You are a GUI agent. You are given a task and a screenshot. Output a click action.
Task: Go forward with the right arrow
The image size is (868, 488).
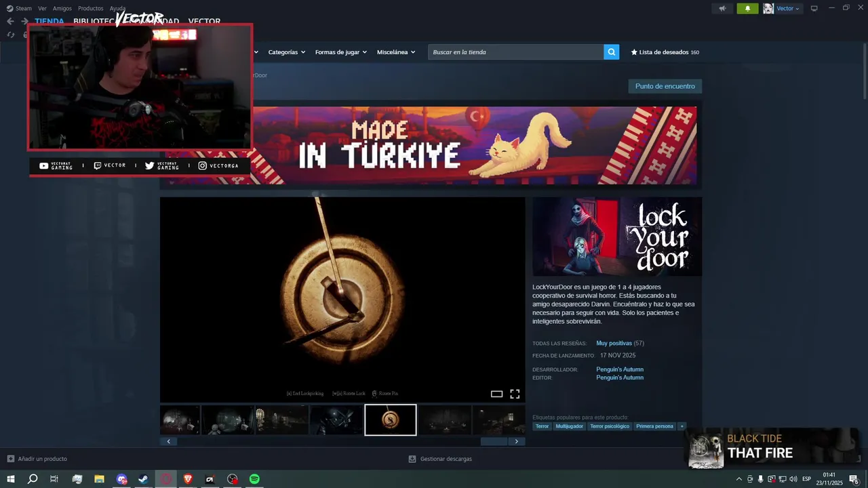(x=24, y=22)
